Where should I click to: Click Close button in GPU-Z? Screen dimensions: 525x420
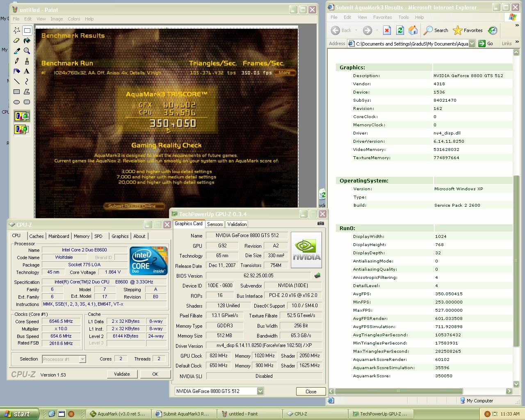(311, 392)
